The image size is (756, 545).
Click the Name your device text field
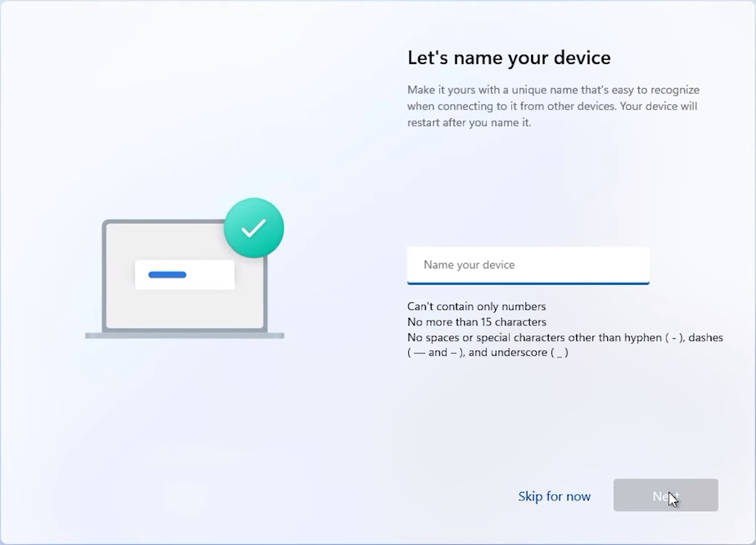528,265
